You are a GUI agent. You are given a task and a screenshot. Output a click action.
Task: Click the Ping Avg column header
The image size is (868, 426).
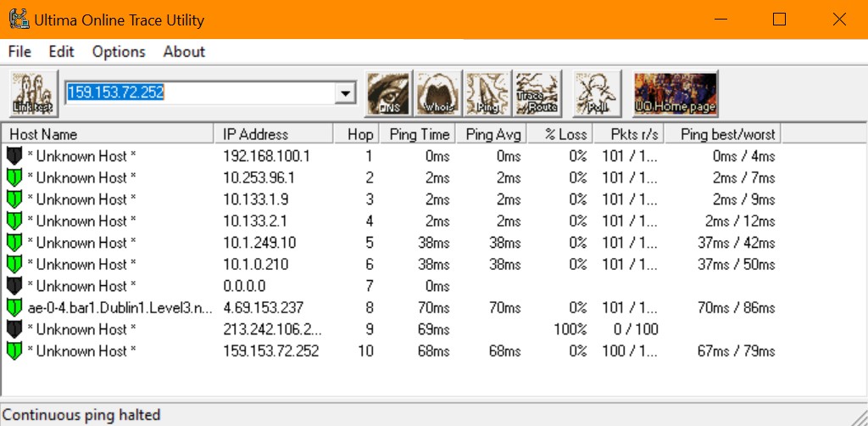coord(492,134)
